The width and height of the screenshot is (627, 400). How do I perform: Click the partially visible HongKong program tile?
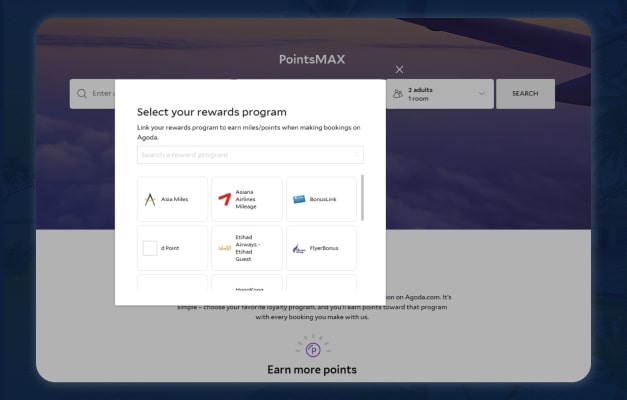(247, 289)
